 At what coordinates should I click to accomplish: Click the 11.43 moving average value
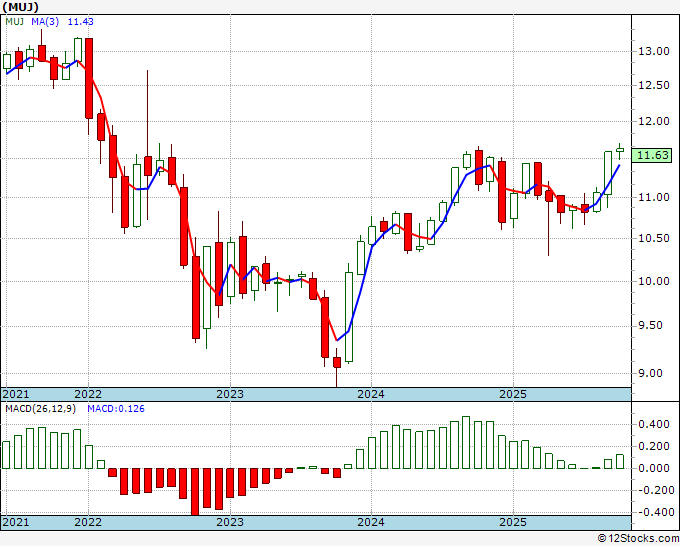tap(80, 22)
